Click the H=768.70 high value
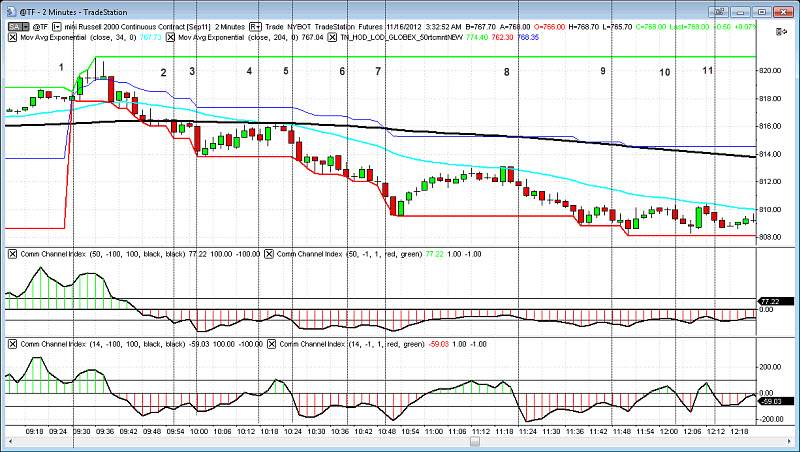Screen dimensions: 800x452 pyautogui.click(x=584, y=27)
